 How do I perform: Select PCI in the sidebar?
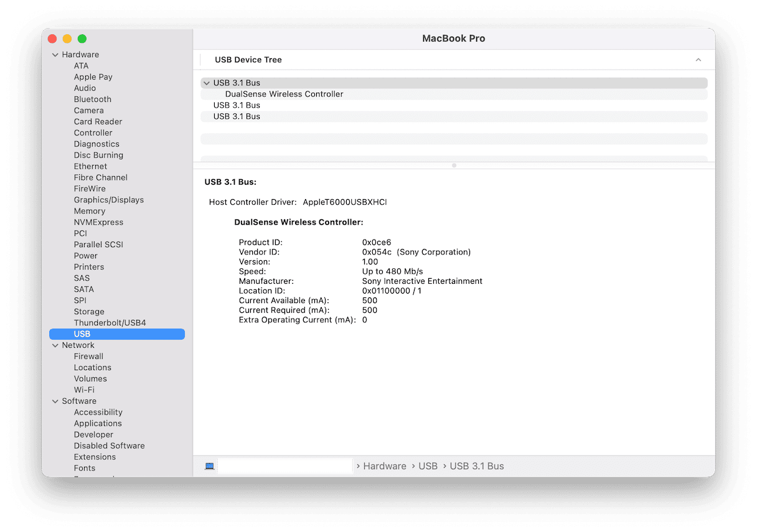point(80,234)
